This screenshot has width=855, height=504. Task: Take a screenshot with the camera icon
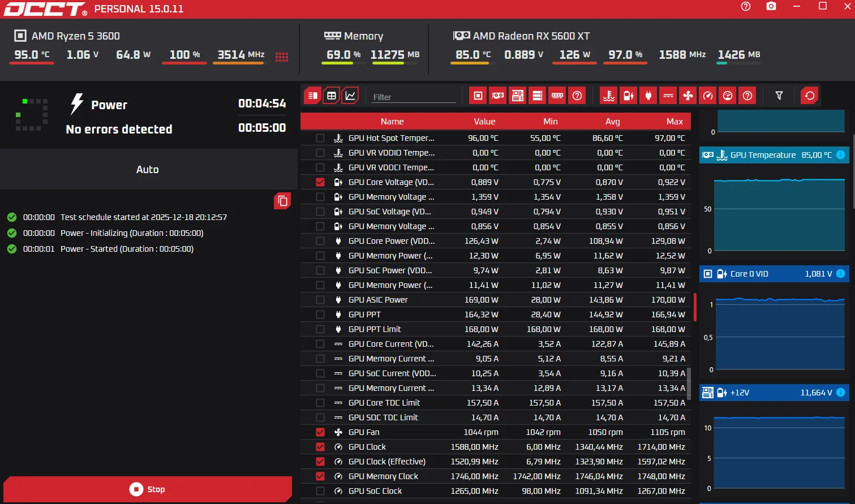click(x=771, y=6)
